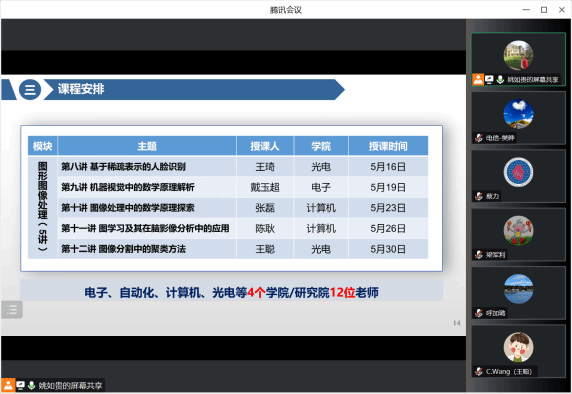Click the green microphone icon on top participant tile
The height and width of the screenshot is (394, 572).
pyautogui.click(x=500, y=79)
